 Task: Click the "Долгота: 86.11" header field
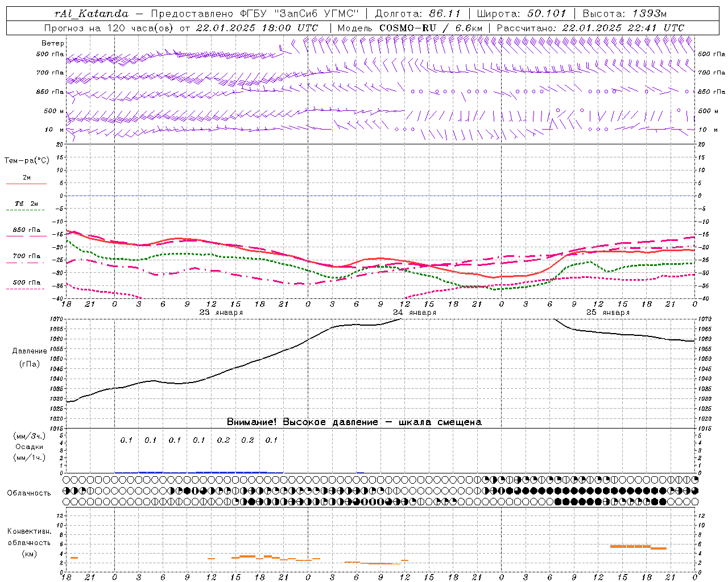(x=417, y=14)
